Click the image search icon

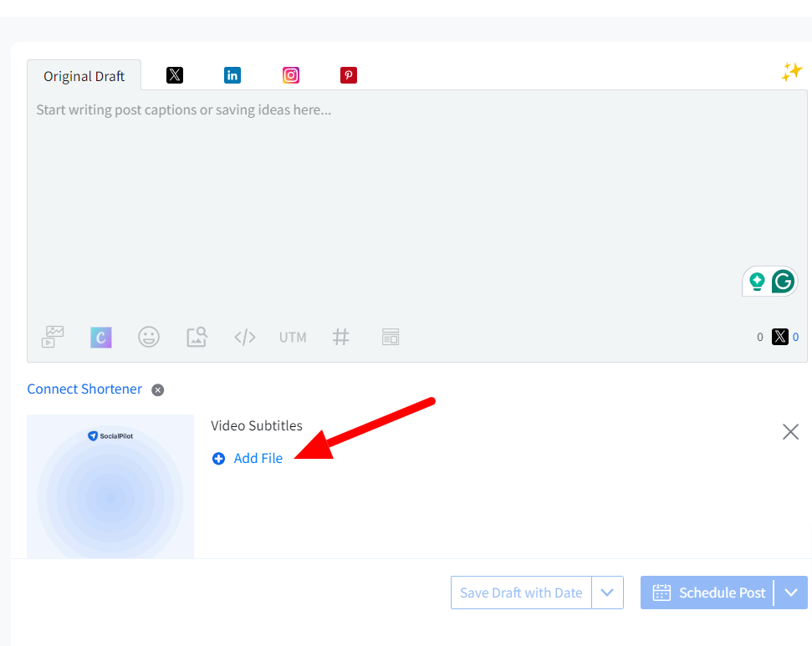coord(197,337)
